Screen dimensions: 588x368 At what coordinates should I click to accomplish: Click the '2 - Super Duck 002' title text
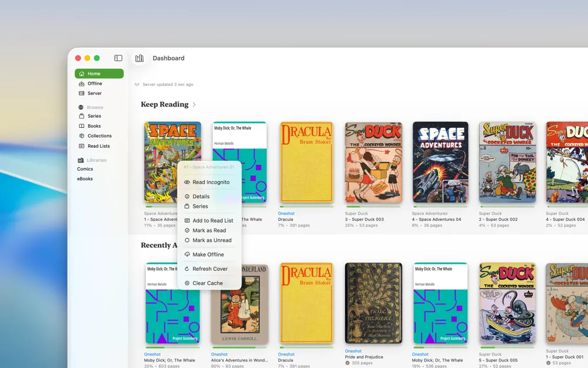click(x=498, y=219)
